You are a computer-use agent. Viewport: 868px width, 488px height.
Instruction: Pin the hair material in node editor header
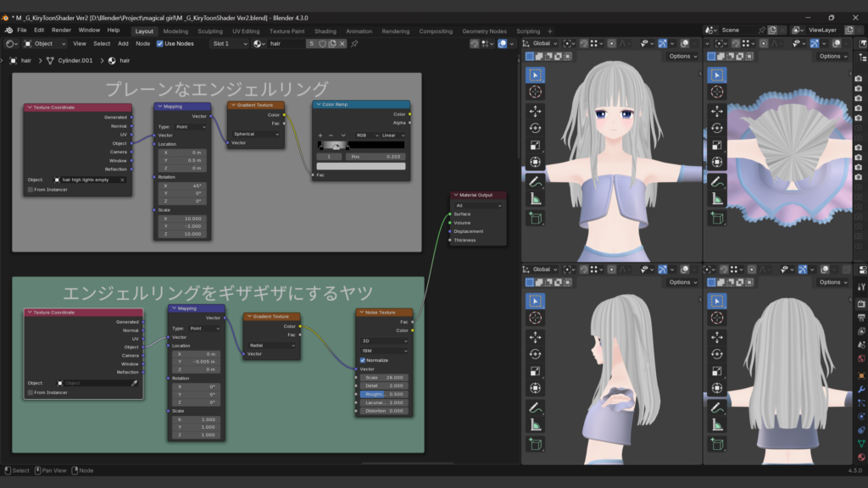[x=354, y=43]
